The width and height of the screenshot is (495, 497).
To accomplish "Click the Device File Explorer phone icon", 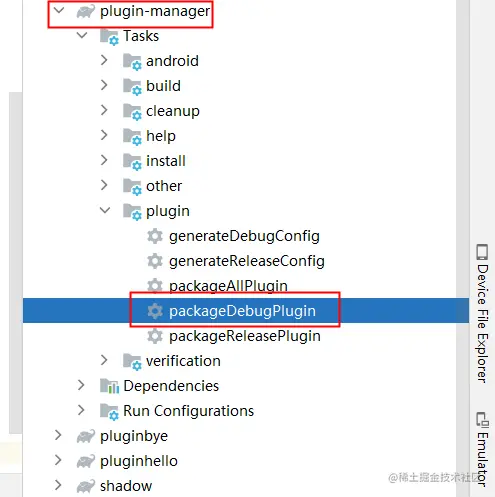I will [x=482, y=252].
